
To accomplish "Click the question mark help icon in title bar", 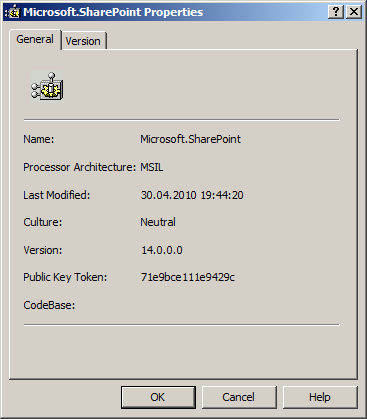I will click(336, 12).
